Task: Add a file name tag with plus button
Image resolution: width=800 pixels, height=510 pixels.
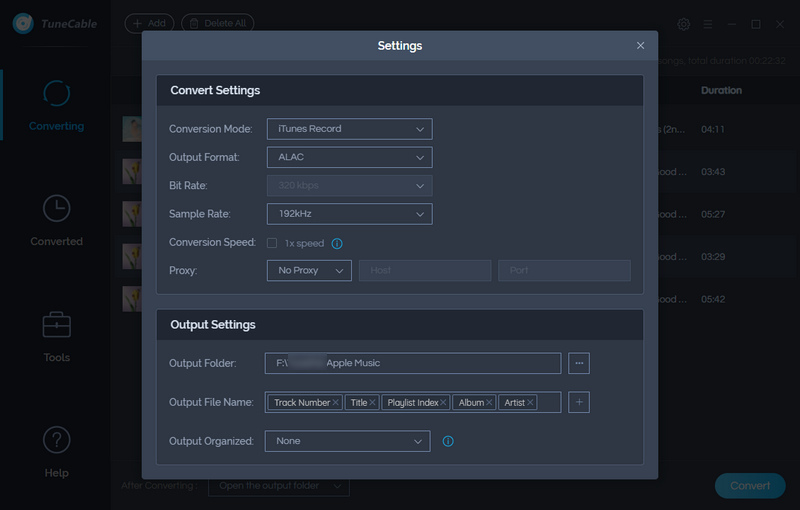Action: 579,402
